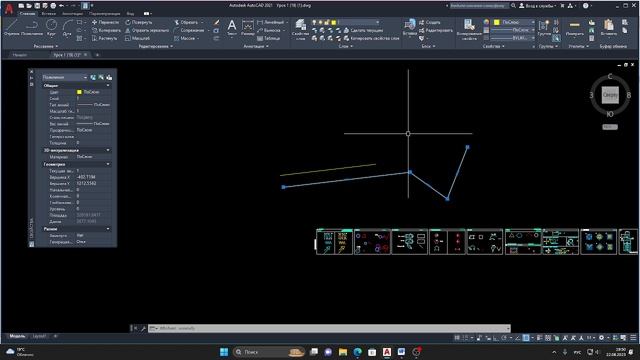Collapse the 3D-визуализация section in palette
The width and height of the screenshot is (640, 360).
click(x=108, y=150)
